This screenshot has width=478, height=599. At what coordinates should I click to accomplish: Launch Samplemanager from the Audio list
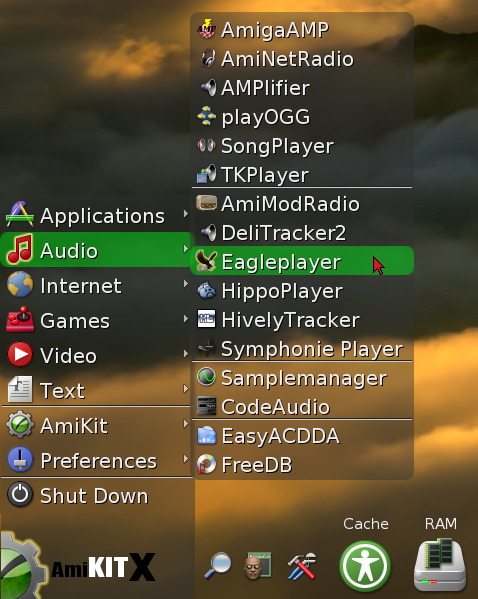[302, 378]
